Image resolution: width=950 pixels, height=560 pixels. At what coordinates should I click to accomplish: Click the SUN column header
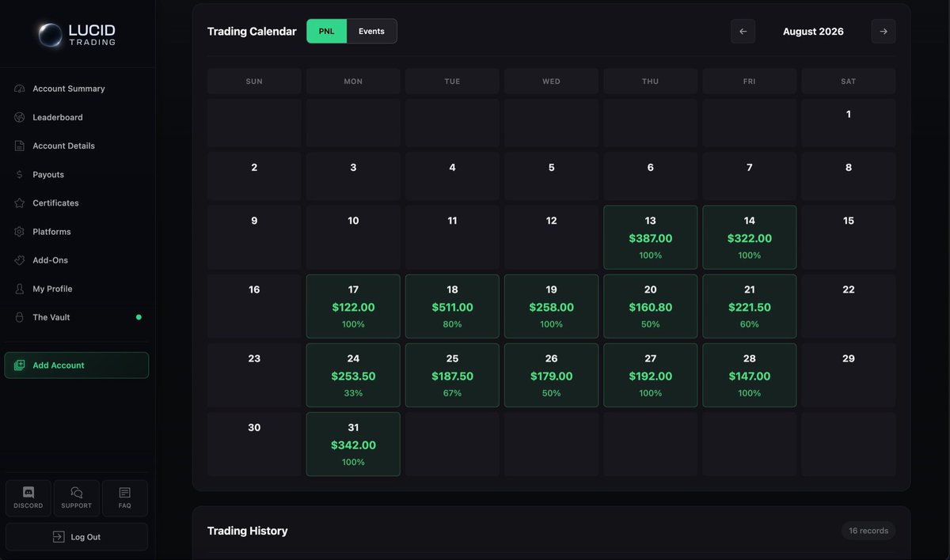pos(254,81)
